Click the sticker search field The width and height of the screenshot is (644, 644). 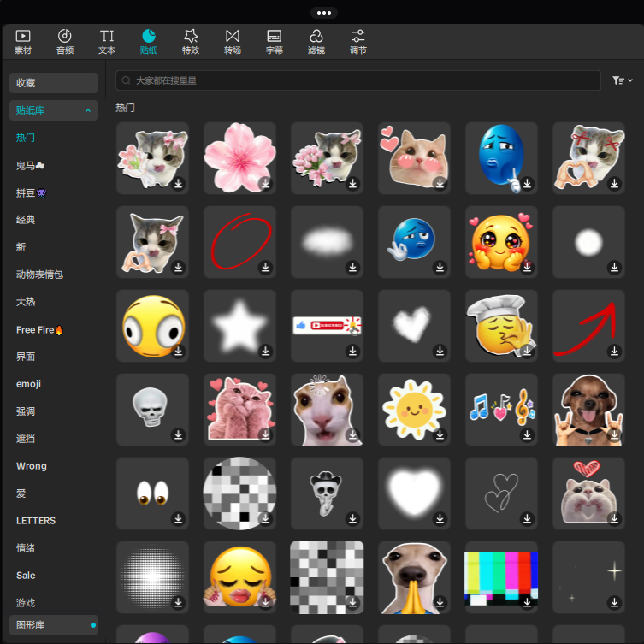pos(358,80)
